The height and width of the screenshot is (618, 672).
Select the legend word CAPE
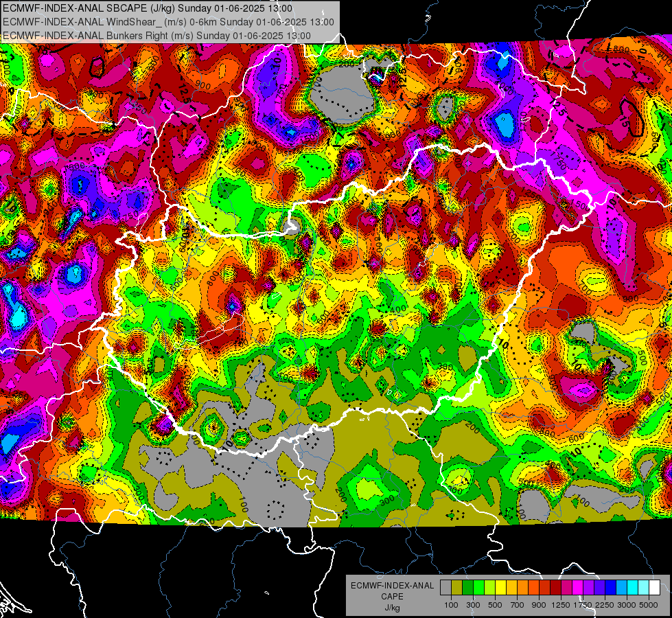(x=392, y=597)
